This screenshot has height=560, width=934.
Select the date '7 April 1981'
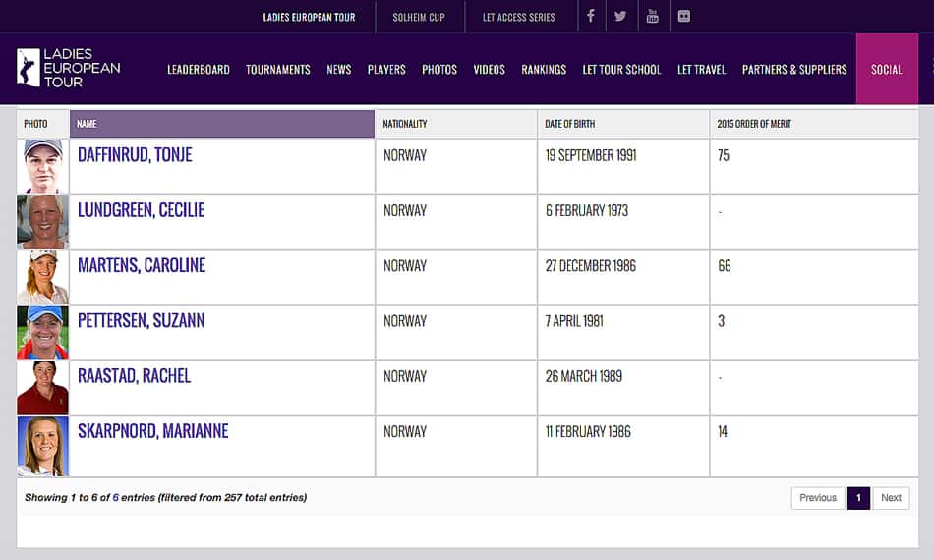574,322
